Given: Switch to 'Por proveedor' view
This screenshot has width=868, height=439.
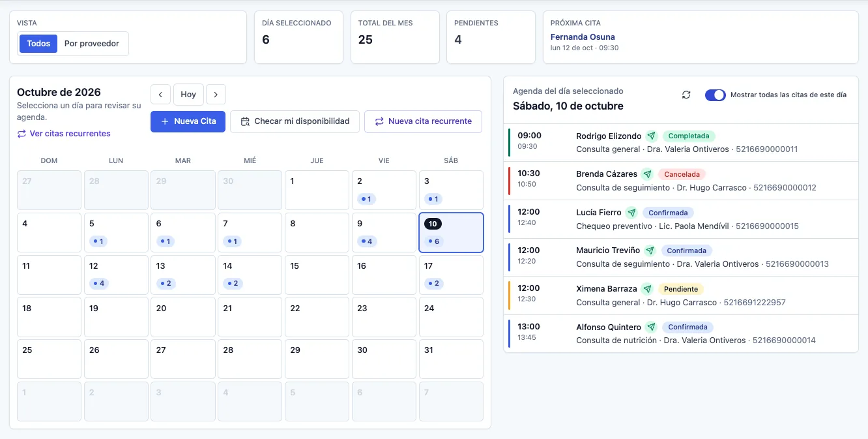Looking at the screenshot, I should [92, 44].
